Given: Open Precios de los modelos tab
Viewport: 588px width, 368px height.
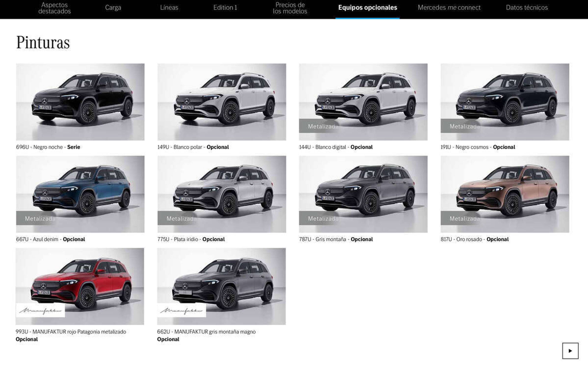Looking at the screenshot, I should (290, 8).
